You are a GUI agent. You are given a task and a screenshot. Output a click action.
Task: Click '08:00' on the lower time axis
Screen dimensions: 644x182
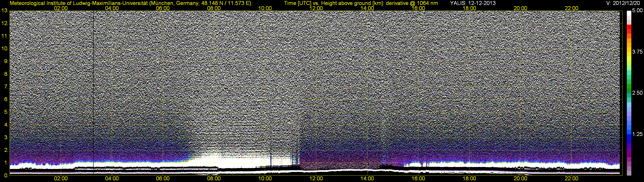click(214, 179)
